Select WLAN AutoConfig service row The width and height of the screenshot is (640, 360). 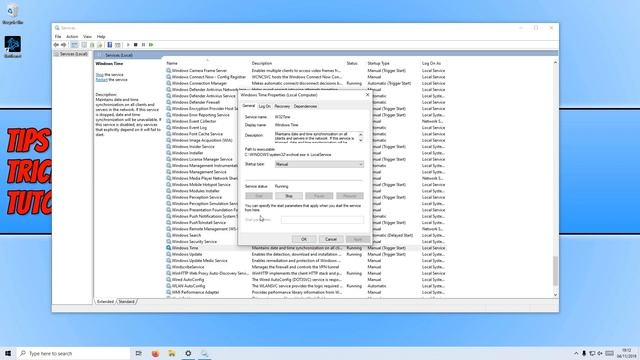click(306, 286)
